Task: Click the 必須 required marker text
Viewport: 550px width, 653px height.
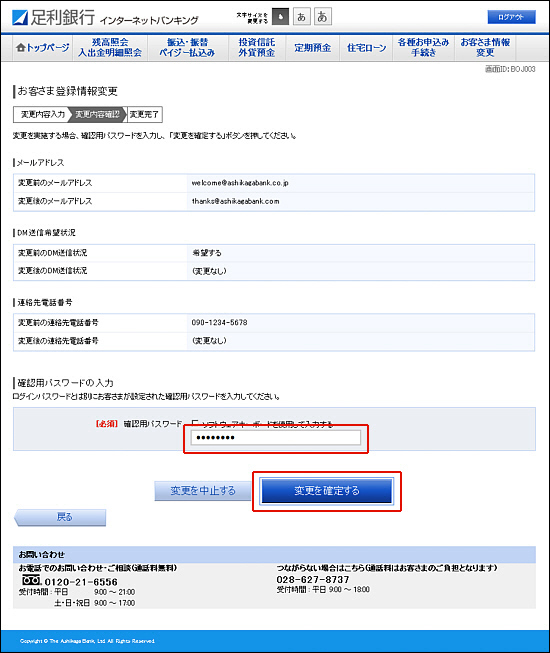Action: click(107, 424)
